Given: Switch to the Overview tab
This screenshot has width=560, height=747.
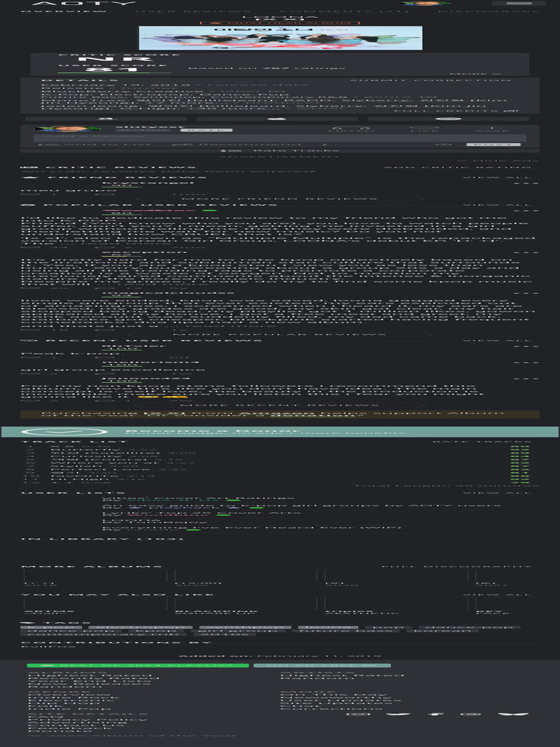Looking at the screenshot, I should (52, 12).
